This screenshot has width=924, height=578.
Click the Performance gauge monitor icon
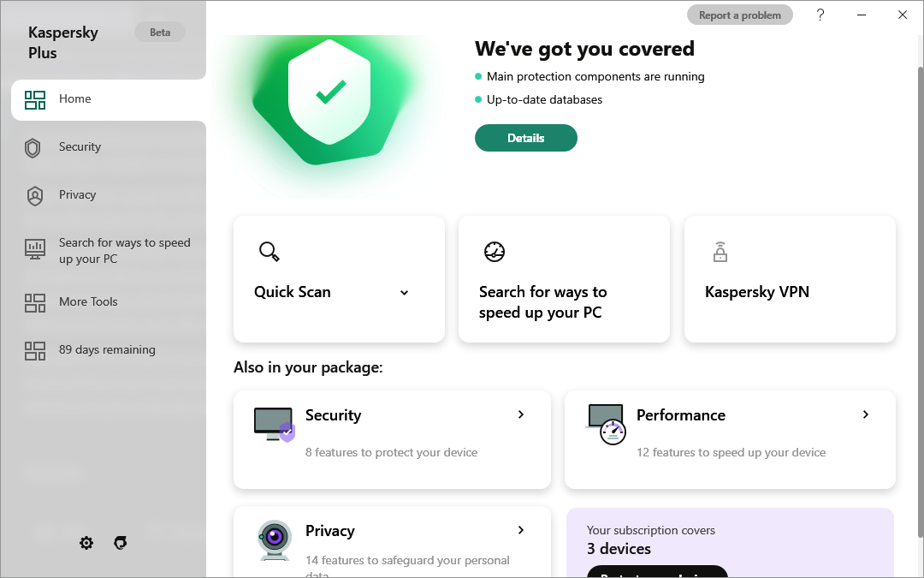point(607,424)
